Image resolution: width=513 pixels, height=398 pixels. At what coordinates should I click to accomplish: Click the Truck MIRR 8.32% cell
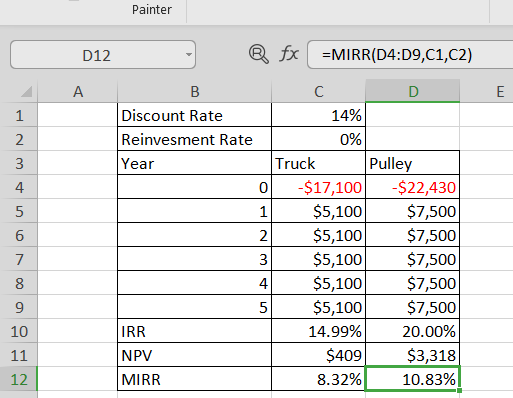coord(319,379)
